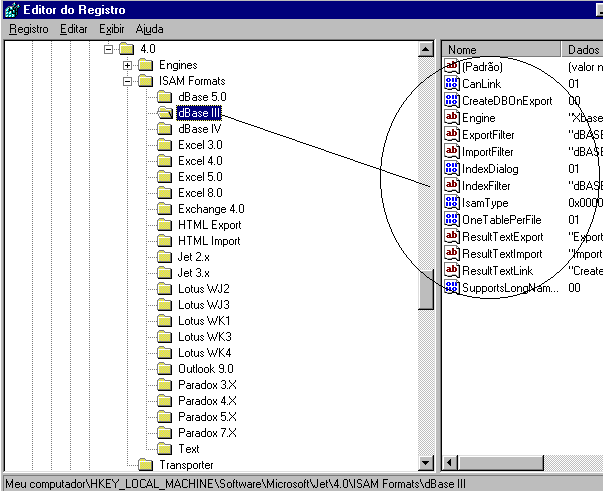
Task: Select the SupportsLongNam... value name
Action: point(510,288)
